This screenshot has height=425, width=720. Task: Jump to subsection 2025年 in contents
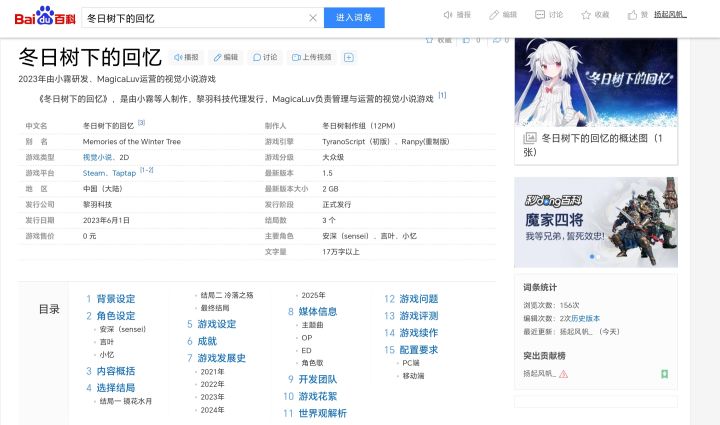pyautogui.click(x=313, y=295)
